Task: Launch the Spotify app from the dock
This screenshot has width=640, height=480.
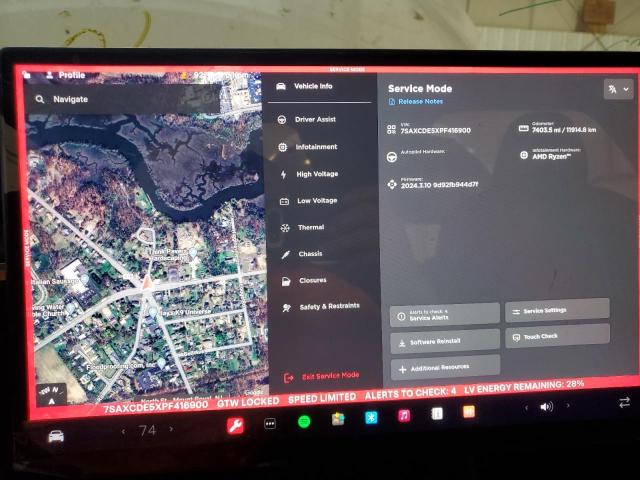Action: click(x=304, y=421)
